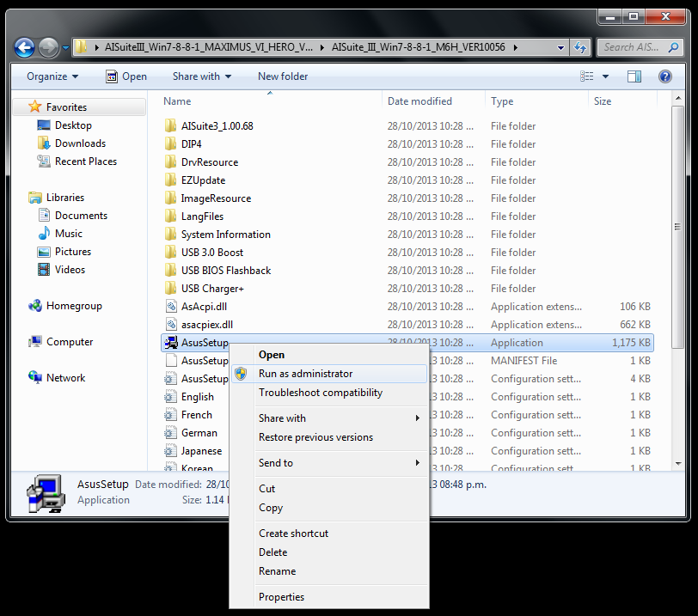Select Properties in the context menu
Image resolution: width=698 pixels, height=616 pixels.
pos(281,597)
